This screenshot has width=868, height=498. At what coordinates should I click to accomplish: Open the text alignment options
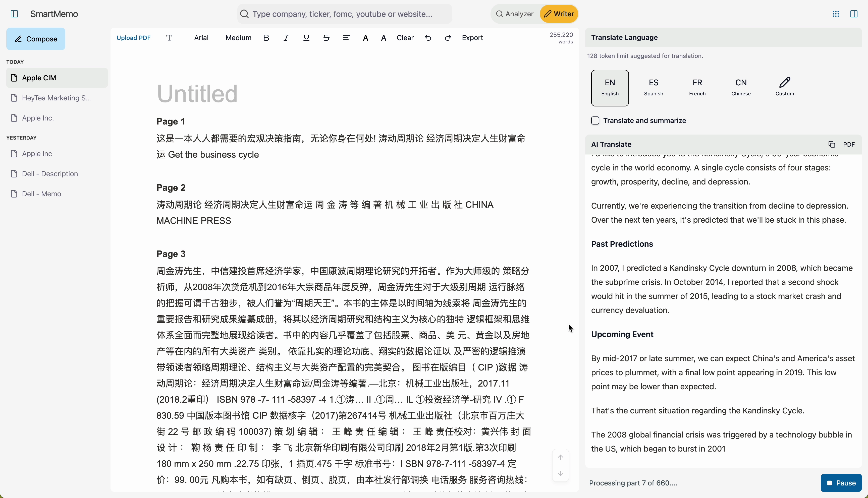pyautogui.click(x=346, y=38)
